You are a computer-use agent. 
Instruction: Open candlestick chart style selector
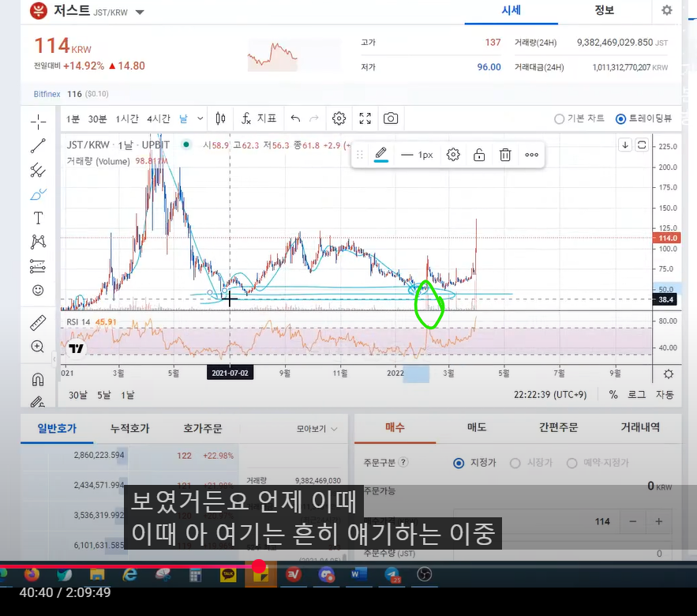coord(220,118)
